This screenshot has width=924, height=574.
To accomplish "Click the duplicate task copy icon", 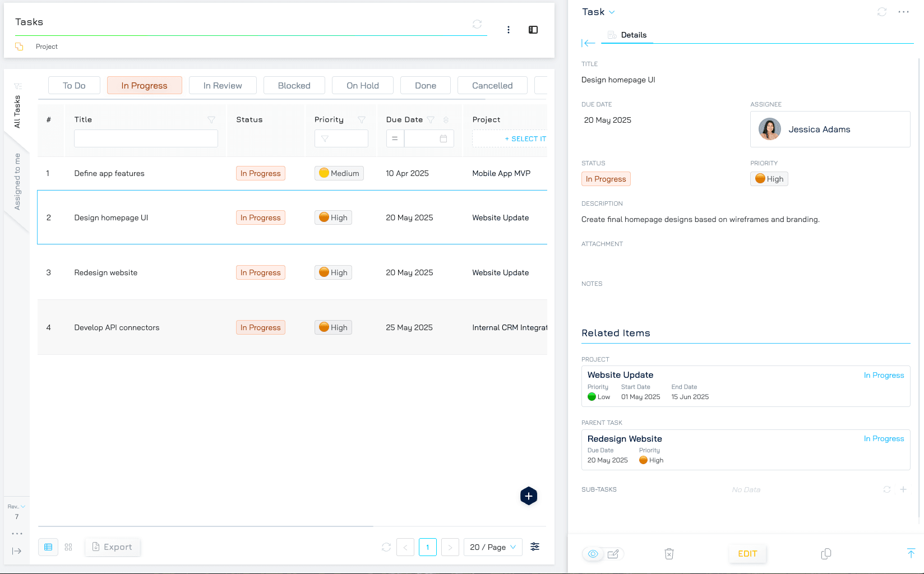I will pos(826,554).
